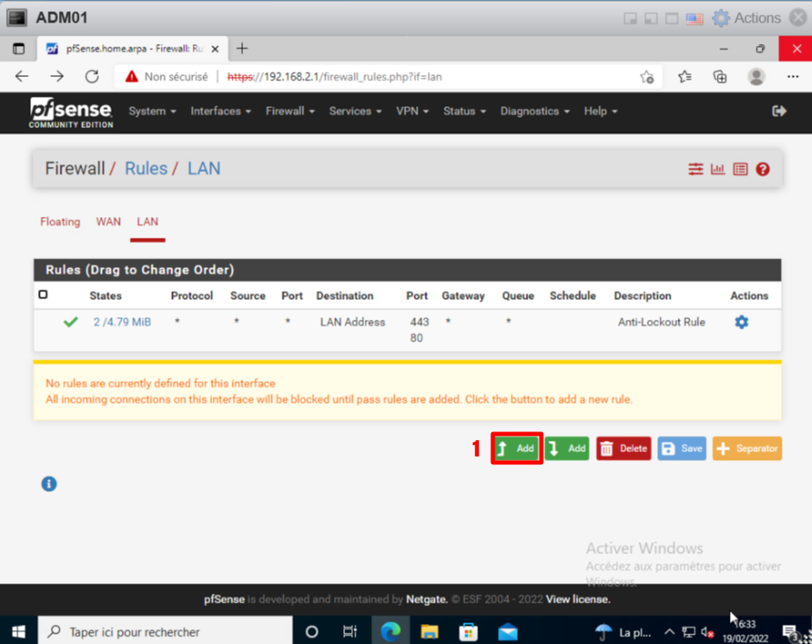
Task: Click the red Delete button
Action: (x=623, y=449)
